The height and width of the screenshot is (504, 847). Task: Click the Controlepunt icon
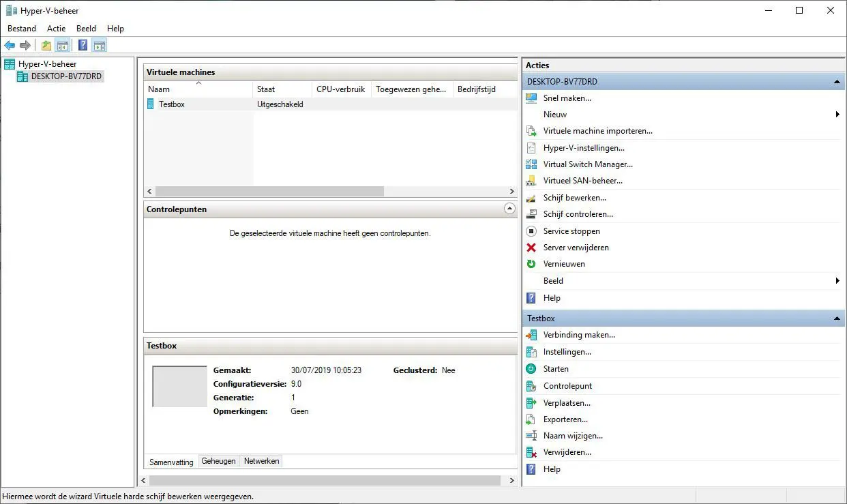click(531, 386)
